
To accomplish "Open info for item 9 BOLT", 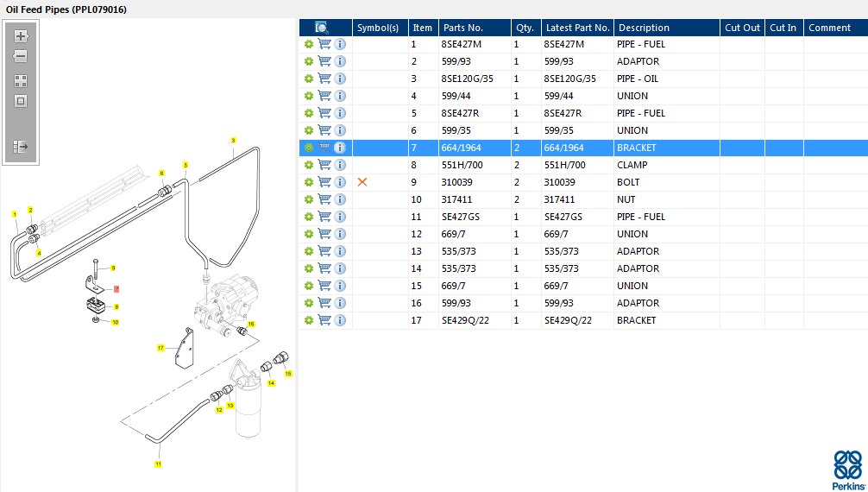I will pyautogui.click(x=340, y=182).
